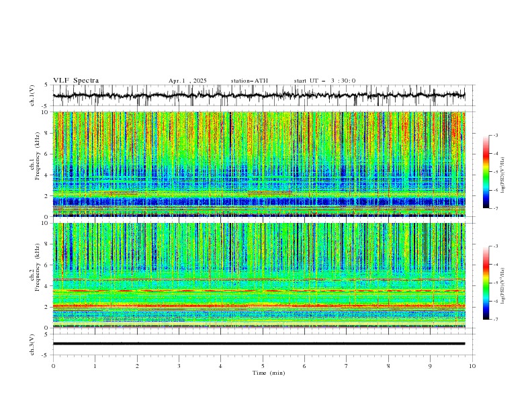Click the 'VLF Spectra' title text
This screenshot has height=411, width=532.
click(x=76, y=81)
